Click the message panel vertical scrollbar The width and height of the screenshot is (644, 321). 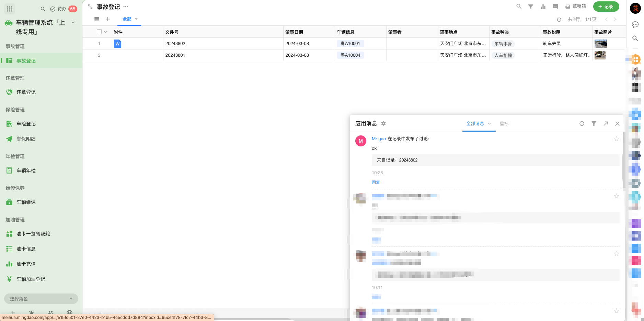624,162
